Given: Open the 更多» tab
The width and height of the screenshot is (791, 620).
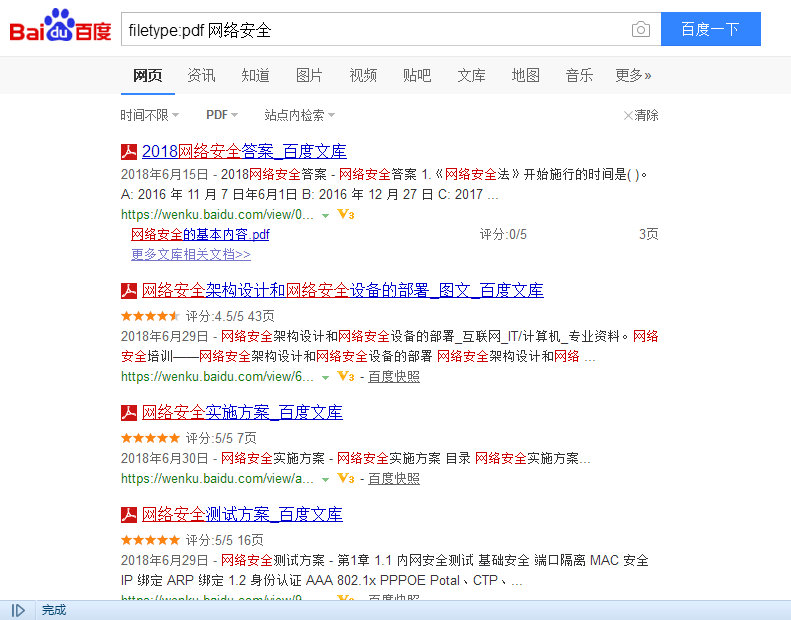Looking at the screenshot, I should tap(633, 76).
